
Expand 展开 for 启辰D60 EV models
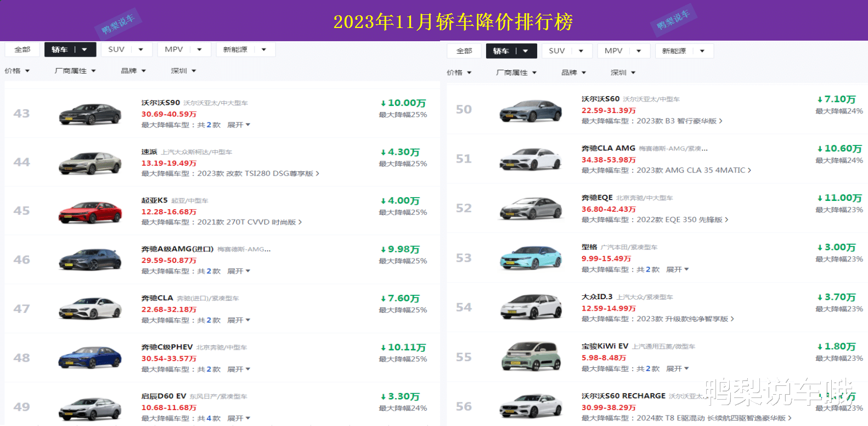click(238, 418)
